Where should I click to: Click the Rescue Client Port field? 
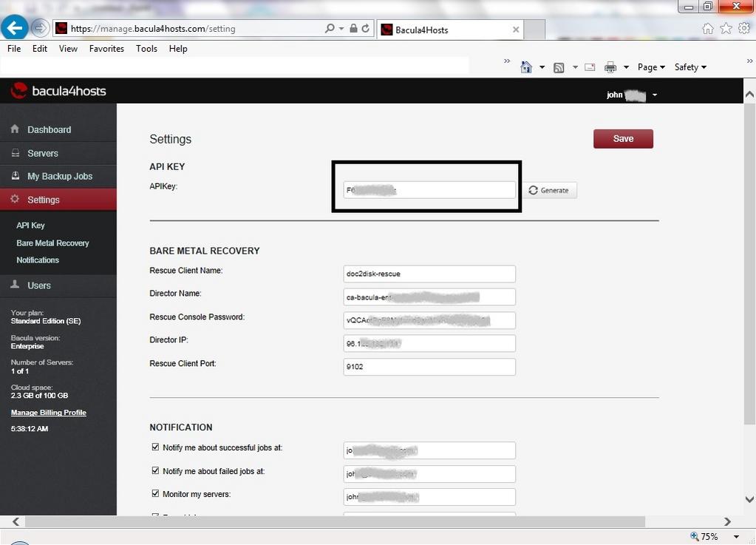tap(429, 367)
